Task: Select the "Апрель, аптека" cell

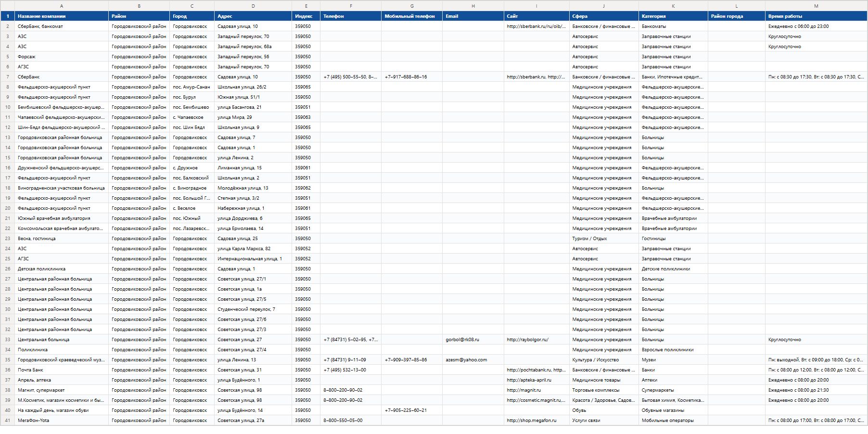Action: [62, 380]
